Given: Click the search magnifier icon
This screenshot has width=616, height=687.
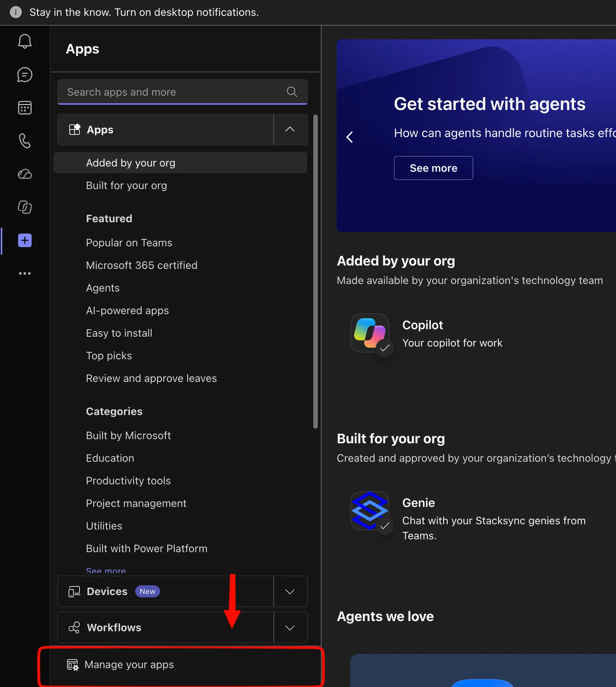Looking at the screenshot, I should [292, 92].
